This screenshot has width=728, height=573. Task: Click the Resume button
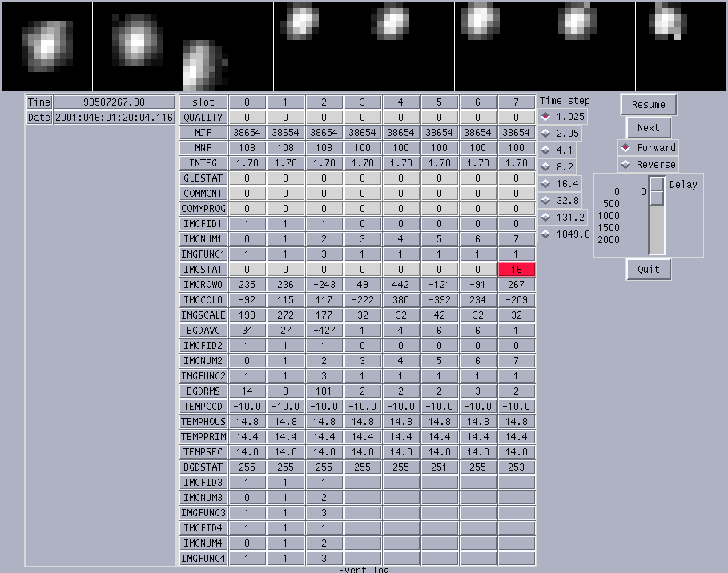648,105
